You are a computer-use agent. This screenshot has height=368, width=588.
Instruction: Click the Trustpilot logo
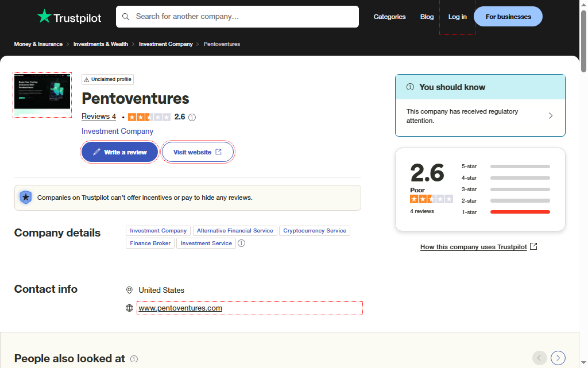point(69,17)
